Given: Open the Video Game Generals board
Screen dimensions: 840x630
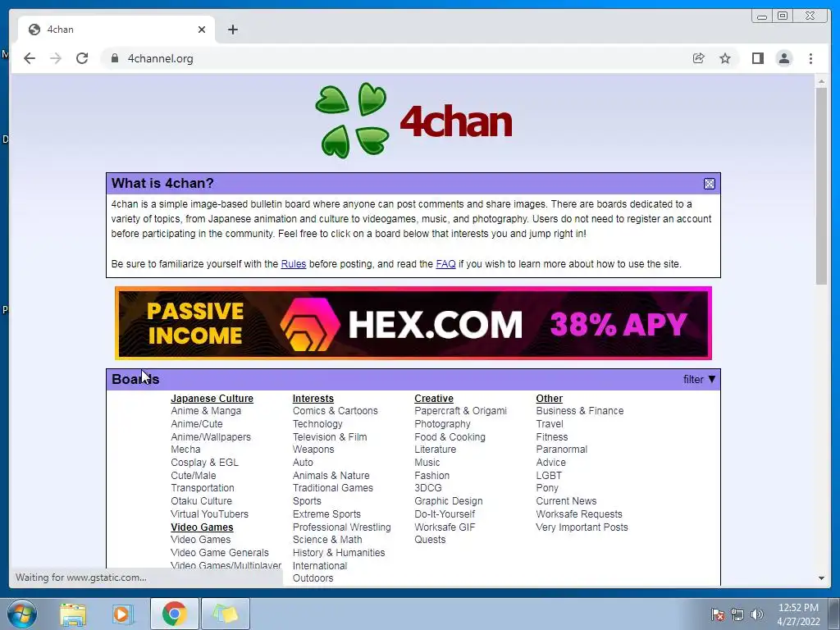Looking at the screenshot, I should click(220, 553).
